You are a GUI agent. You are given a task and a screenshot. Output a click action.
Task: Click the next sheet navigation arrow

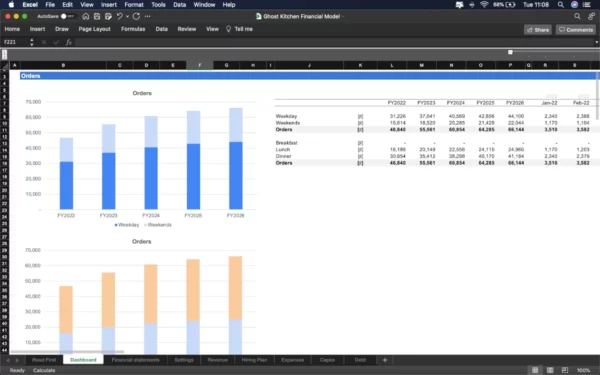[x=17, y=360]
